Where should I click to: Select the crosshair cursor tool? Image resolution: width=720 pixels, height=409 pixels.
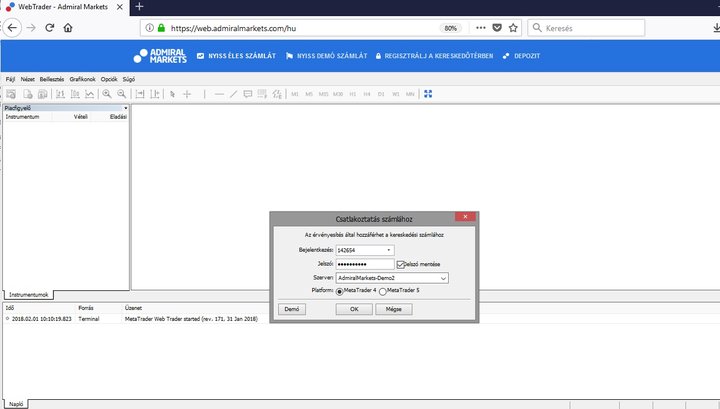(x=187, y=94)
